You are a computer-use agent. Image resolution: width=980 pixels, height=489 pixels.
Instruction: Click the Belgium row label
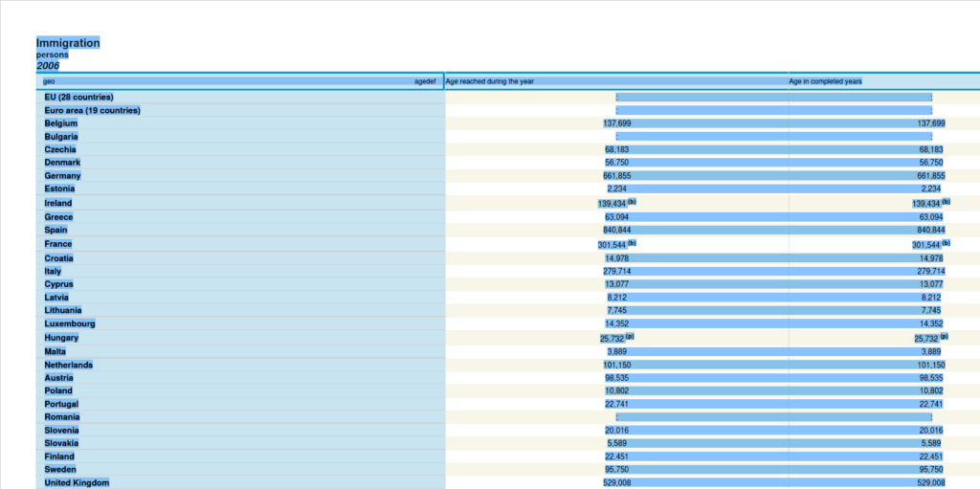(60, 123)
